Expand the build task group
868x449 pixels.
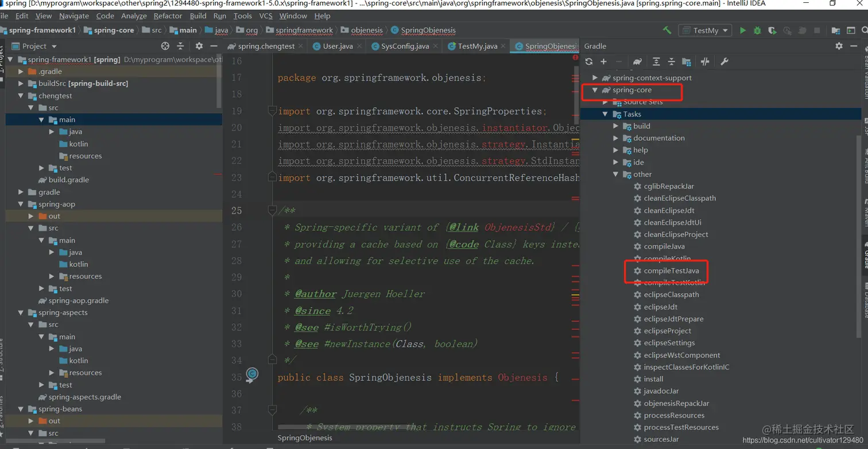pos(615,126)
